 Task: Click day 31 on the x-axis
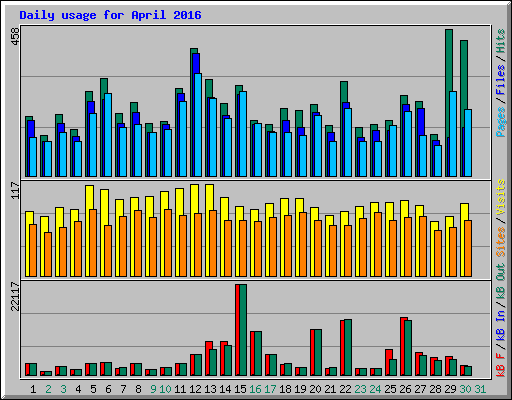[480, 389]
